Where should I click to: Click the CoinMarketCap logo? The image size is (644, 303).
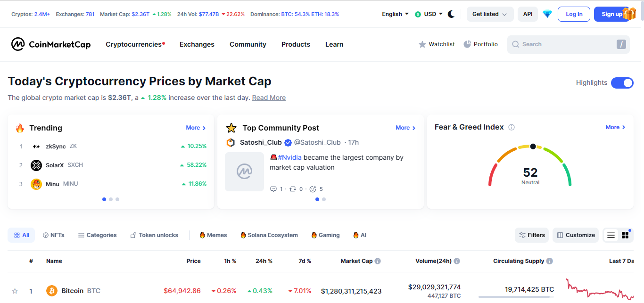click(51, 44)
